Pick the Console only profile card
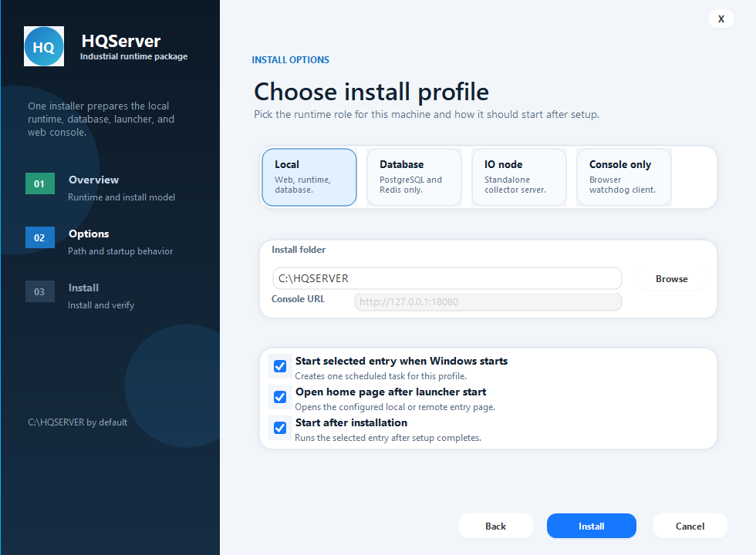The height and width of the screenshot is (555, 756). pyautogui.click(x=624, y=177)
